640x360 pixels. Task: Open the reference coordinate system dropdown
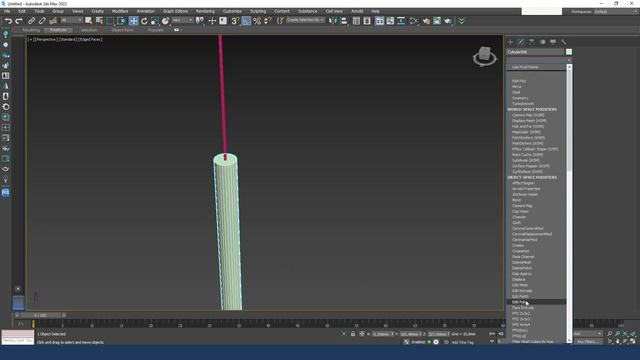(x=182, y=20)
